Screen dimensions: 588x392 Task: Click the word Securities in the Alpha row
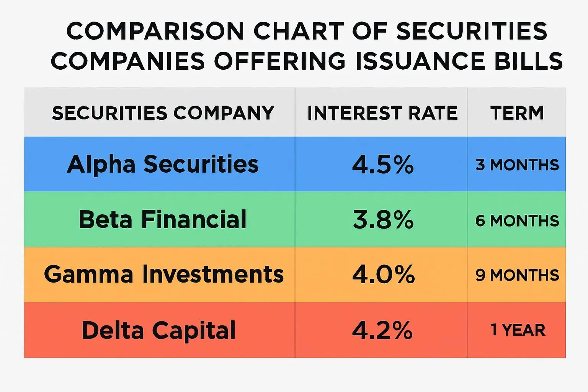pyautogui.click(x=201, y=165)
